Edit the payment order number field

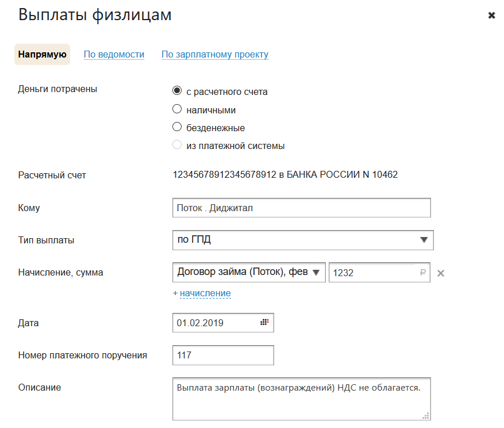coord(223,356)
